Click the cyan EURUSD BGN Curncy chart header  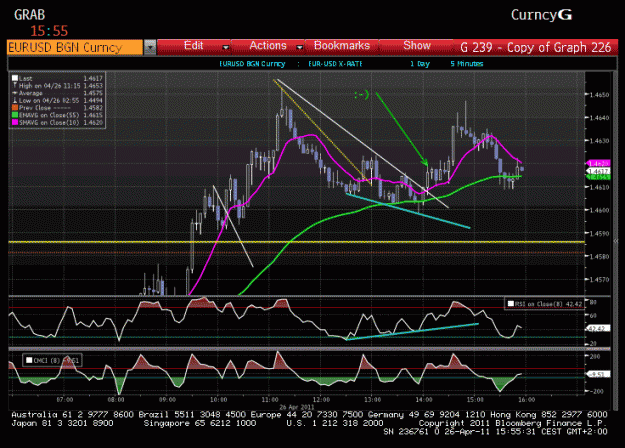tap(252, 64)
